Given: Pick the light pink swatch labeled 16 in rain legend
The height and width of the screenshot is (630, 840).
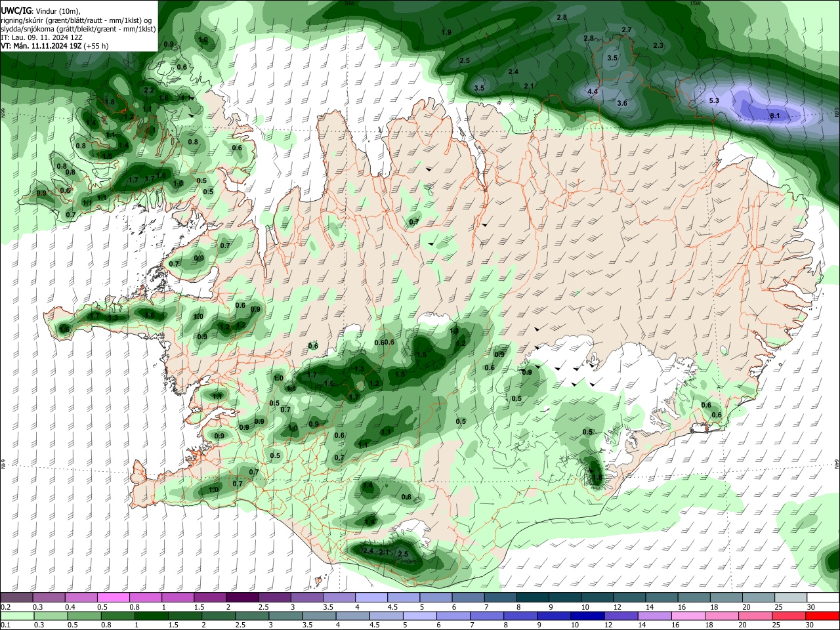Looking at the screenshot, I should (x=688, y=616).
